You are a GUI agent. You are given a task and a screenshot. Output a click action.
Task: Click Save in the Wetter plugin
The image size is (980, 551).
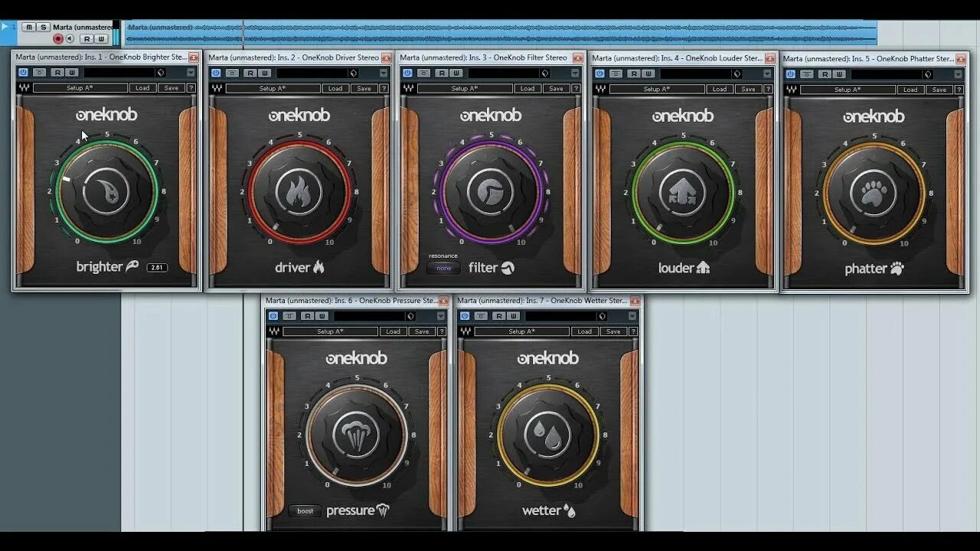tap(612, 331)
